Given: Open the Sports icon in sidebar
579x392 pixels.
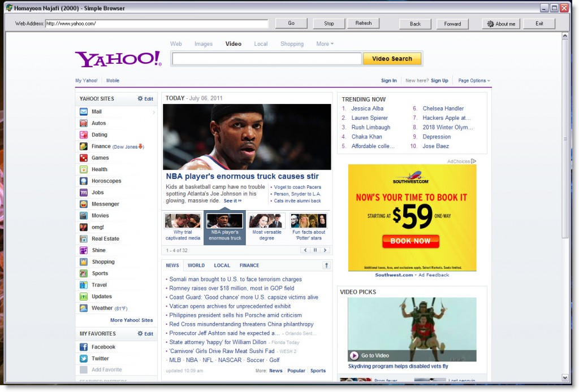Looking at the screenshot, I should click(84, 273).
